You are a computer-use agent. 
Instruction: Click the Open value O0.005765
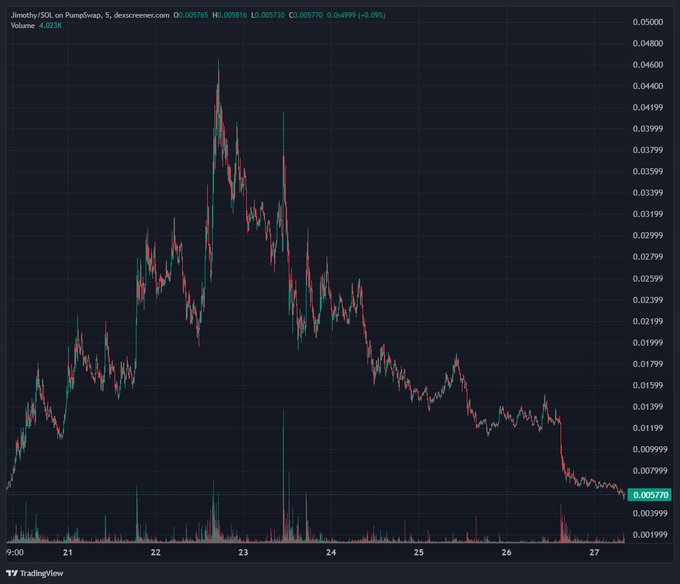coord(191,15)
